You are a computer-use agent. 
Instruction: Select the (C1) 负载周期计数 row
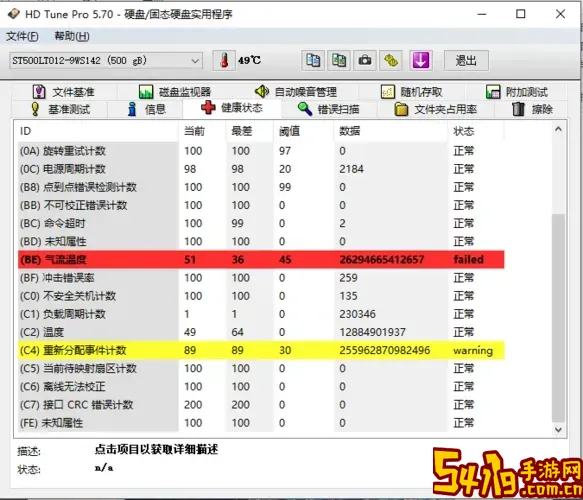[x=261, y=314]
